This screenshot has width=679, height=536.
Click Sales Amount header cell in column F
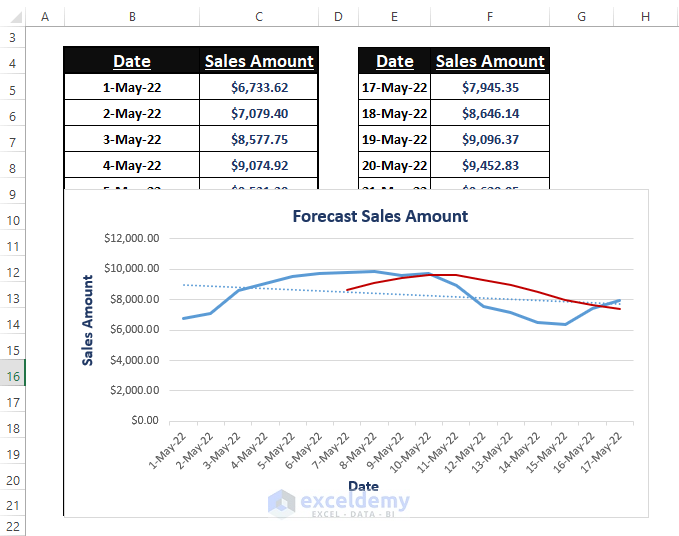[x=490, y=61]
